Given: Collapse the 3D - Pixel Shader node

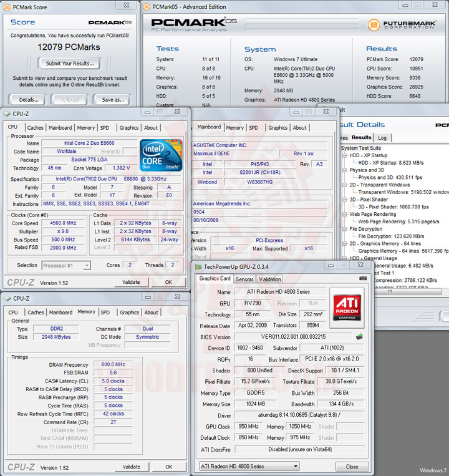Looking at the screenshot, I should pyautogui.click(x=345, y=200).
